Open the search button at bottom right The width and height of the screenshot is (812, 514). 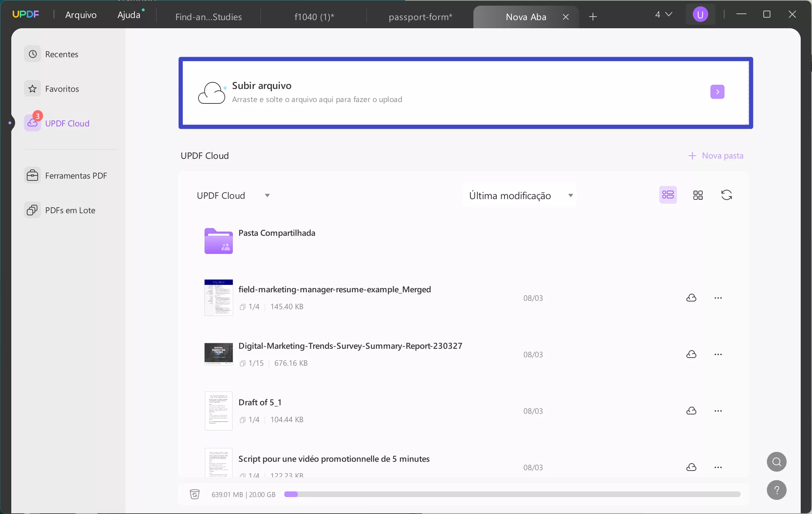pyautogui.click(x=776, y=462)
